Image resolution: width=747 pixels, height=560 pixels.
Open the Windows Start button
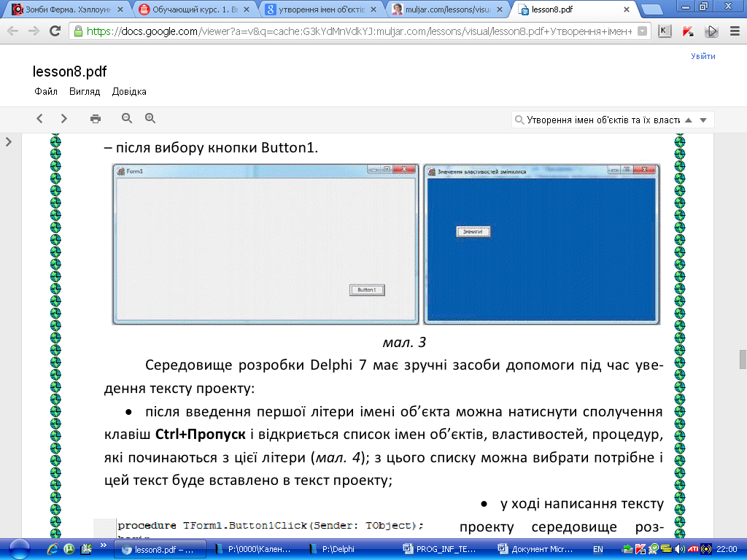click(x=20, y=550)
